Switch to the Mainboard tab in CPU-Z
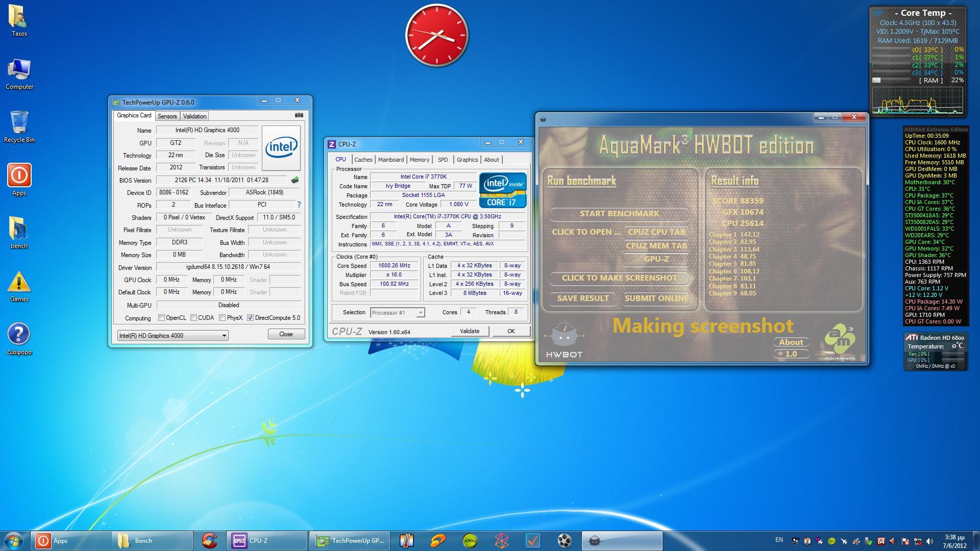Screen dimensions: 980x551 coord(391,160)
